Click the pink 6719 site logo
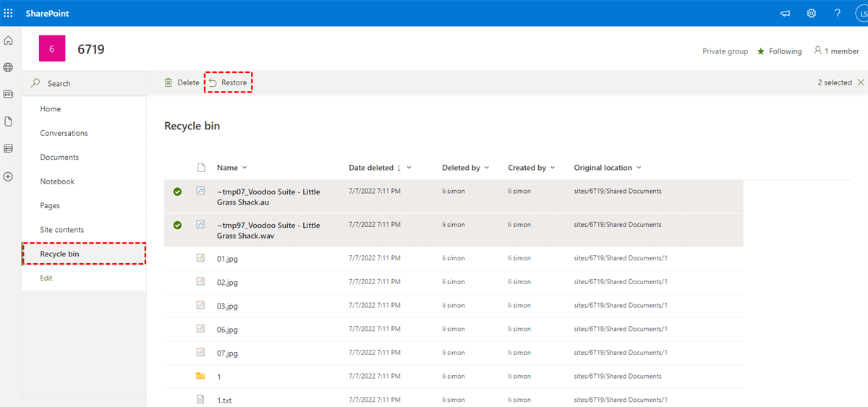The image size is (868, 407). (x=52, y=48)
